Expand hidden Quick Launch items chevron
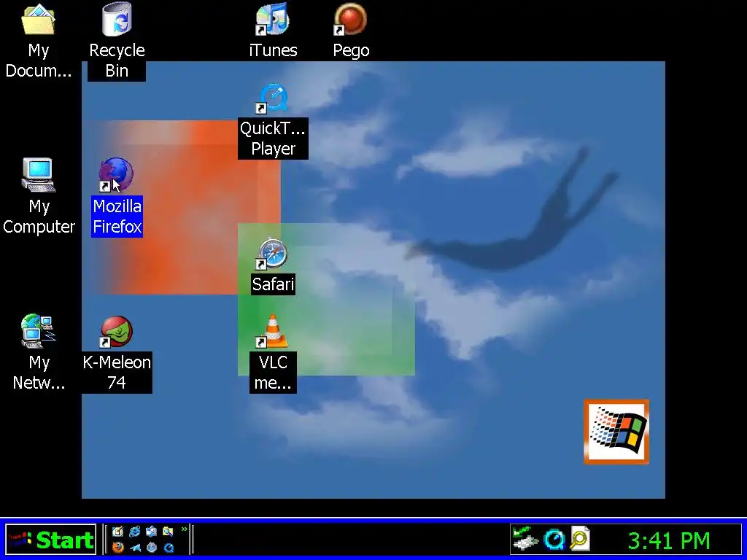The height and width of the screenshot is (560, 747). coord(185,529)
